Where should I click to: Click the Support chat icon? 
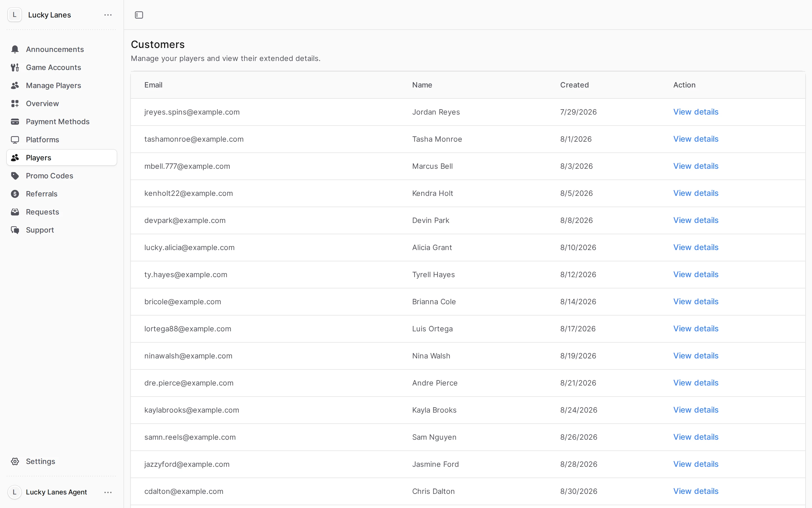pyautogui.click(x=15, y=230)
